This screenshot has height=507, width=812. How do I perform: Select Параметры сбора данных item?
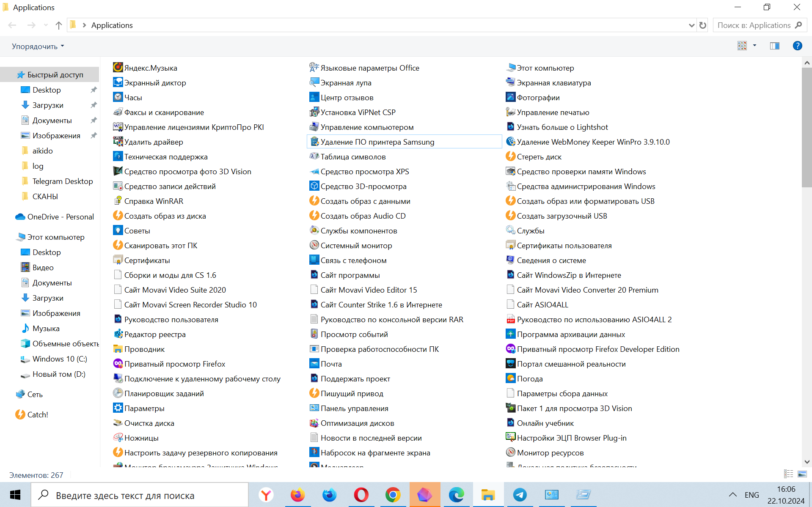point(557,393)
